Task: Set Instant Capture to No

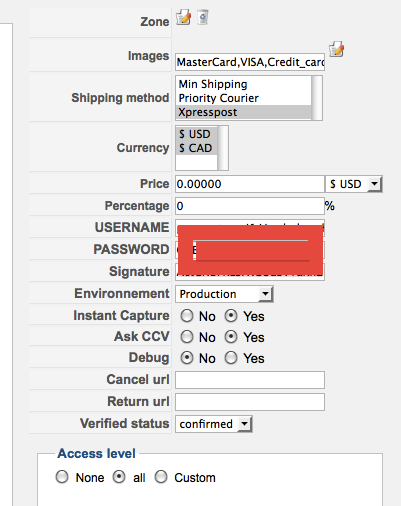Action: tap(187, 316)
